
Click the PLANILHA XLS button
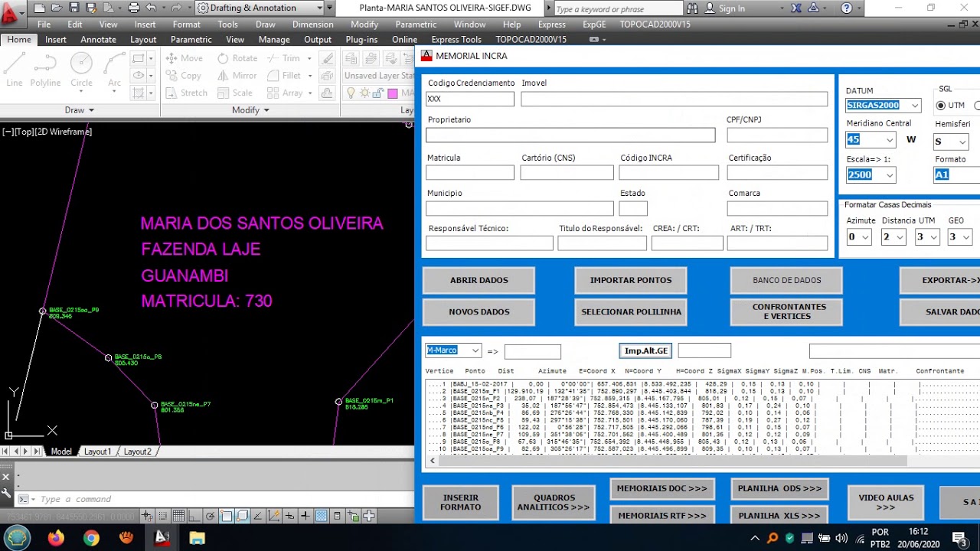pos(779,516)
